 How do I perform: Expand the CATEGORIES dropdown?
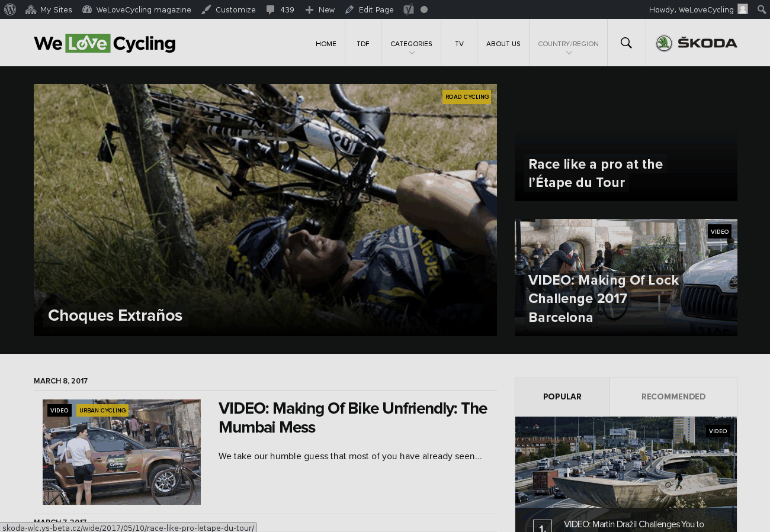click(x=411, y=44)
